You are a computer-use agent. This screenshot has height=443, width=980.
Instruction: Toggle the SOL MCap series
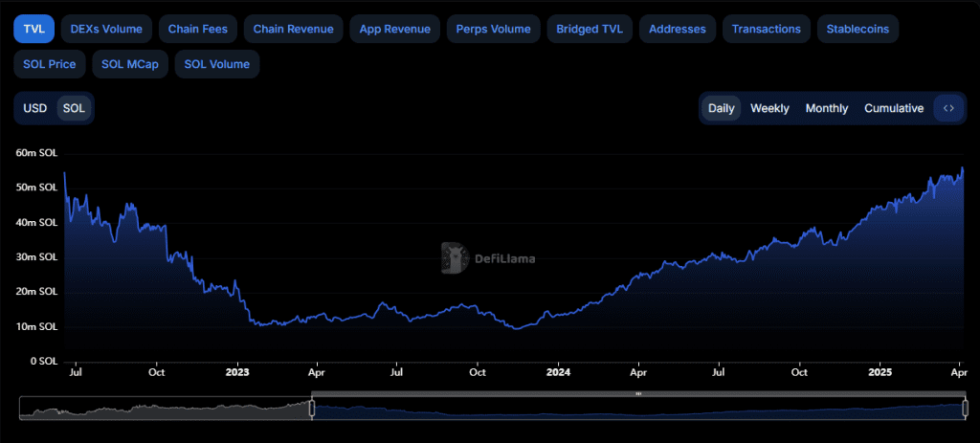130,64
